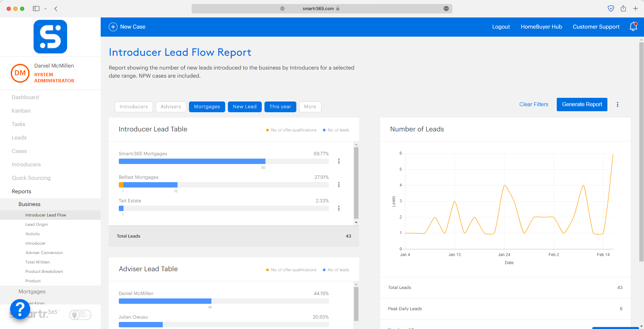Toggle the Introducers filter

134,107
